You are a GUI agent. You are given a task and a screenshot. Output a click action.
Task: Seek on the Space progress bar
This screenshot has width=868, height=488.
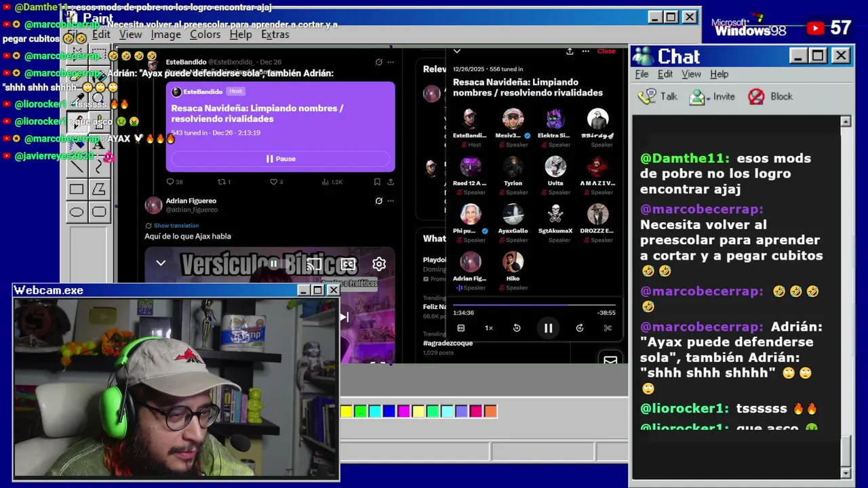534,305
